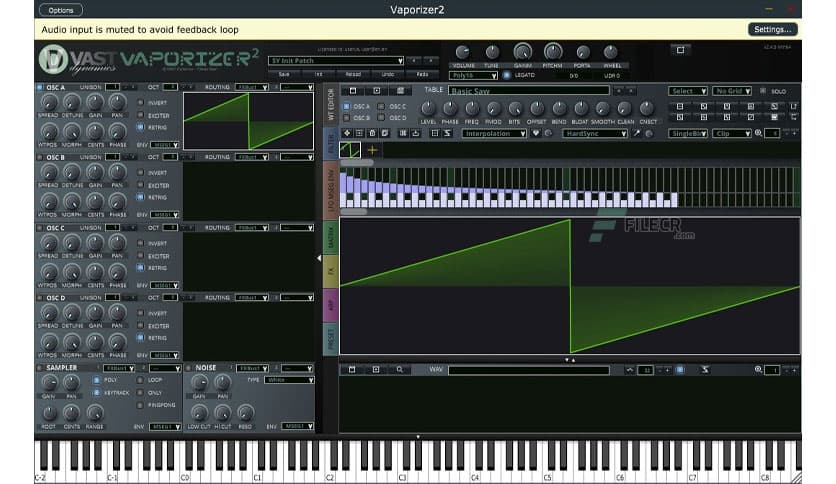
Task: Click the grid icon left of TABLE label
Action: (400, 91)
